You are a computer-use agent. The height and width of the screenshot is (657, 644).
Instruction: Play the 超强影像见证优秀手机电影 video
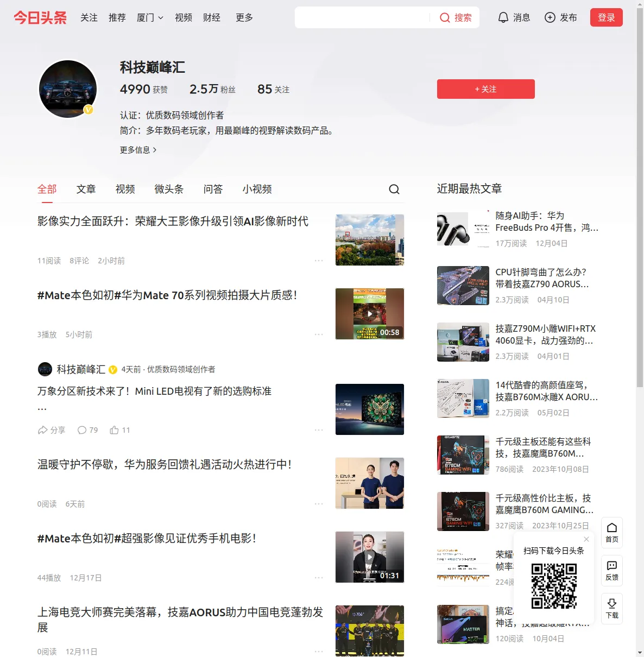pyautogui.click(x=370, y=557)
